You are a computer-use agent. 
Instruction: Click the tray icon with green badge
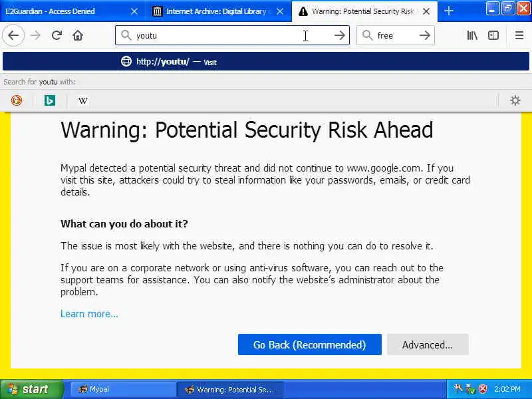[471, 389]
